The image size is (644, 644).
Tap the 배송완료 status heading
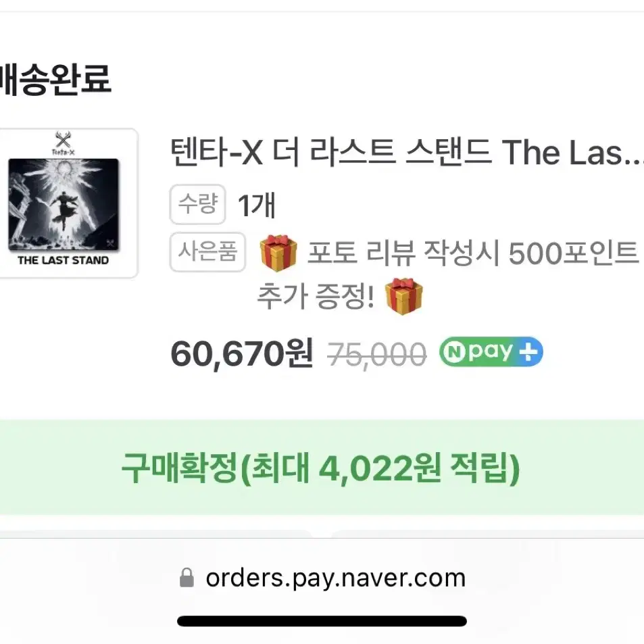[x=55, y=80]
